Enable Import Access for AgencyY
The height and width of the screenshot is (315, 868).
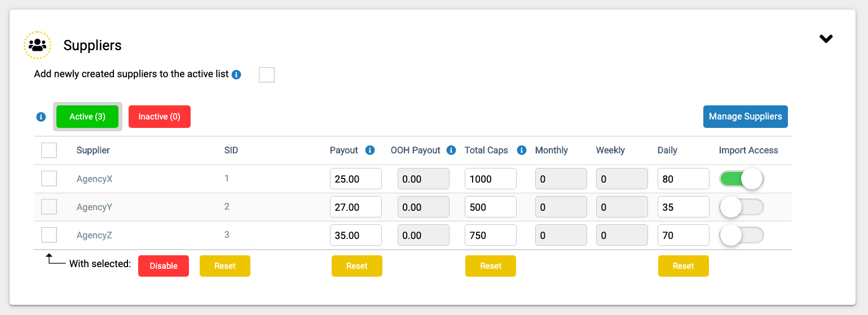click(742, 207)
